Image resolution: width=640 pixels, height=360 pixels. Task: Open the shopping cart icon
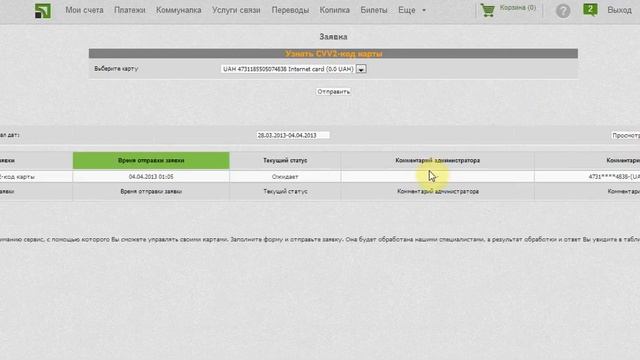click(x=487, y=10)
